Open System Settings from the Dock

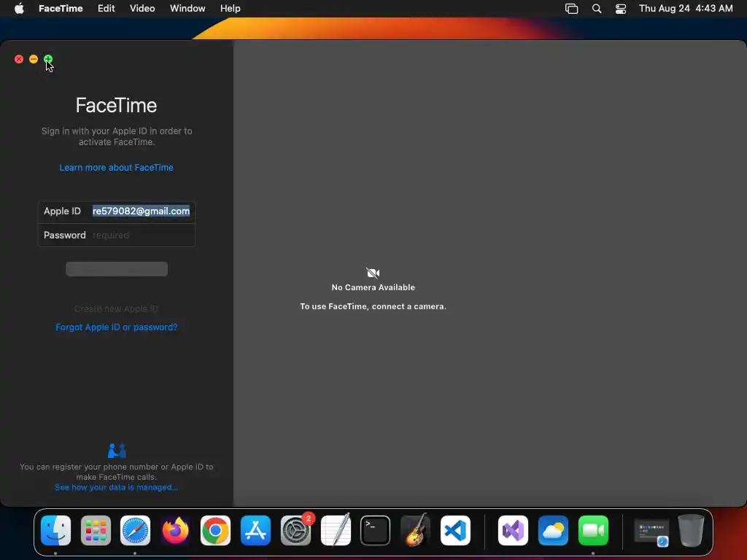click(295, 530)
